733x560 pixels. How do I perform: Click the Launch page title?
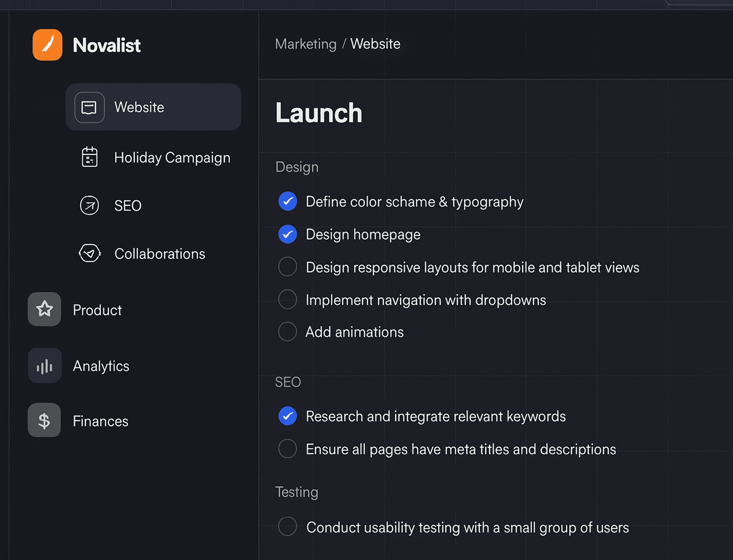(318, 112)
